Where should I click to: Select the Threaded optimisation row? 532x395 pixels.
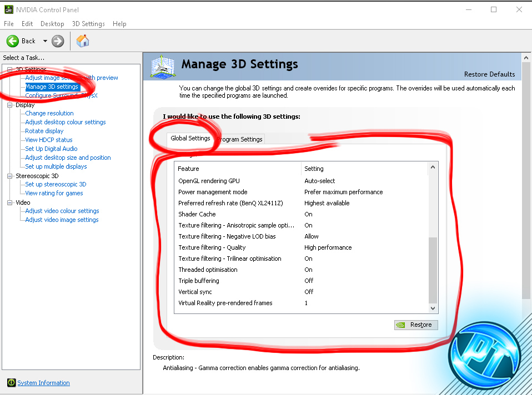pos(302,270)
